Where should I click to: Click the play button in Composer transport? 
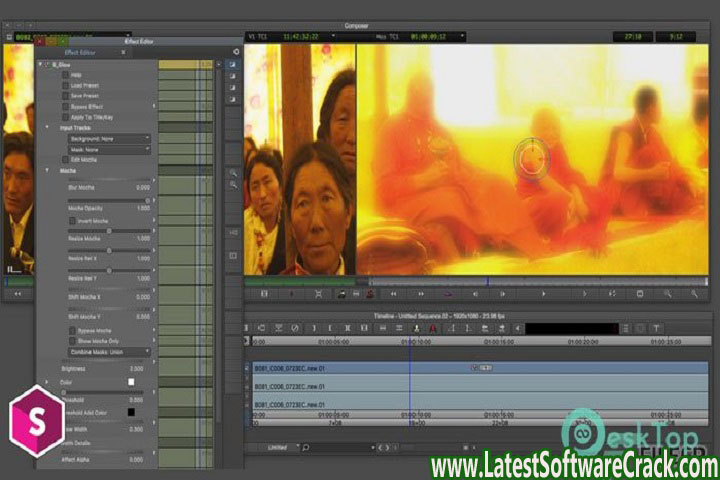(544, 294)
